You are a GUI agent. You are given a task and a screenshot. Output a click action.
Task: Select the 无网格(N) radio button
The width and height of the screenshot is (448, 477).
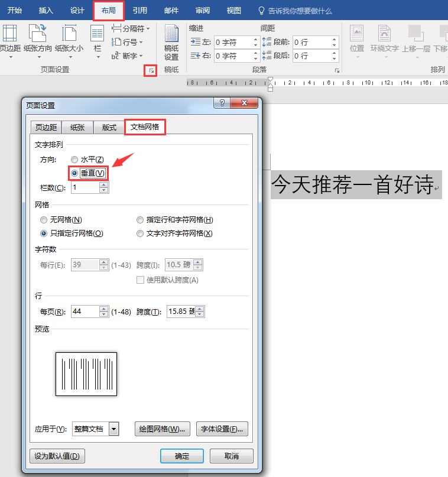pos(44,220)
